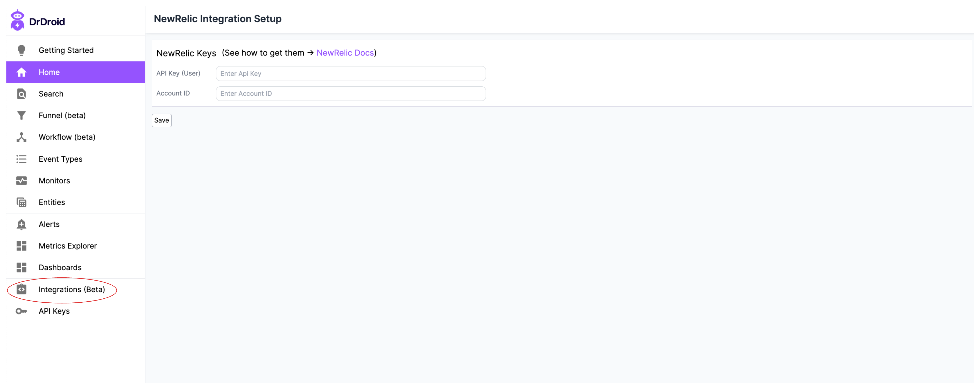Open the NewRelic Docs link
980x389 pixels.
tap(345, 53)
